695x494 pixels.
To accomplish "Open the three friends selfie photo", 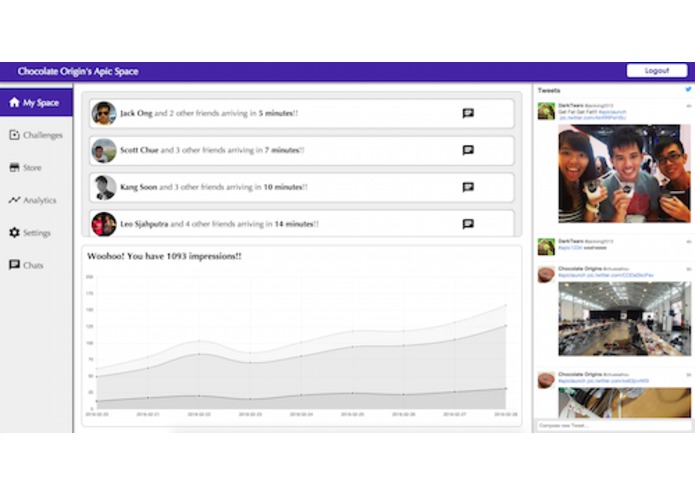I will click(625, 173).
